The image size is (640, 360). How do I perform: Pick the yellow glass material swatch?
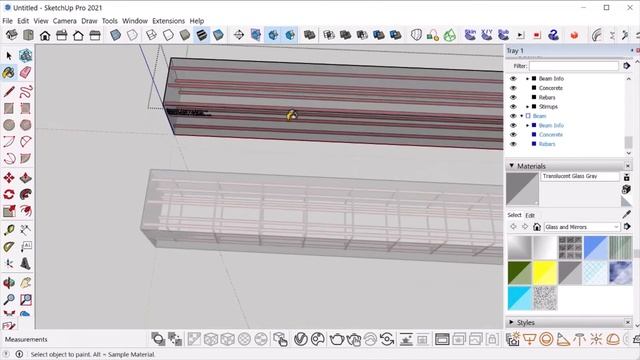click(x=545, y=273)
